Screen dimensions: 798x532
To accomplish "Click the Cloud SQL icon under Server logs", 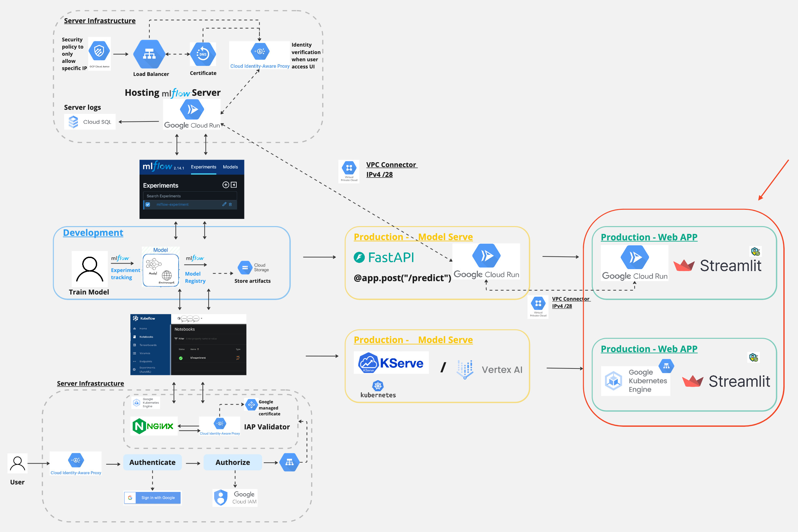I will point(73,122).
